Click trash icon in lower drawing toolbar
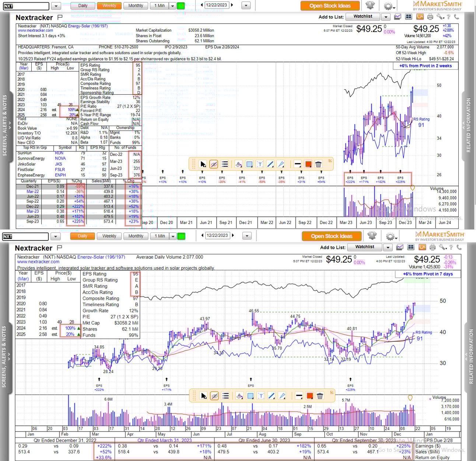476x461 pixels. (x=320, y=396)
